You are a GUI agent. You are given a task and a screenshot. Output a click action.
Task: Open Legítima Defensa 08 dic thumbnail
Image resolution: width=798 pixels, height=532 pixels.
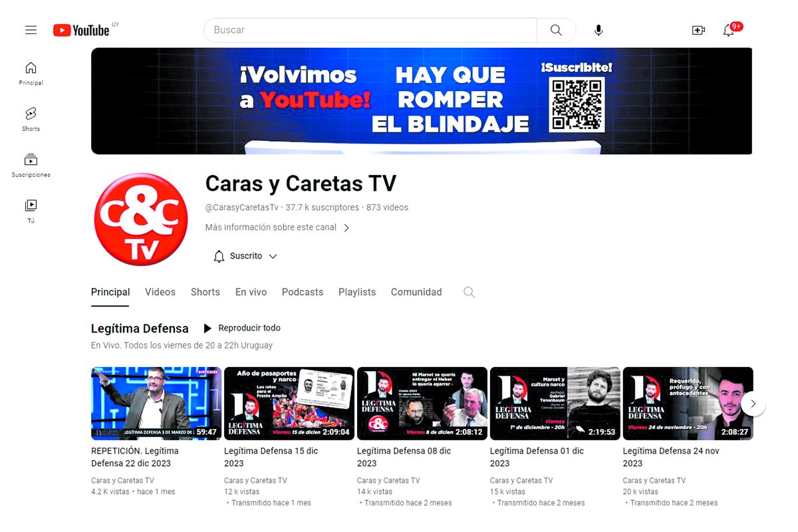422,403
